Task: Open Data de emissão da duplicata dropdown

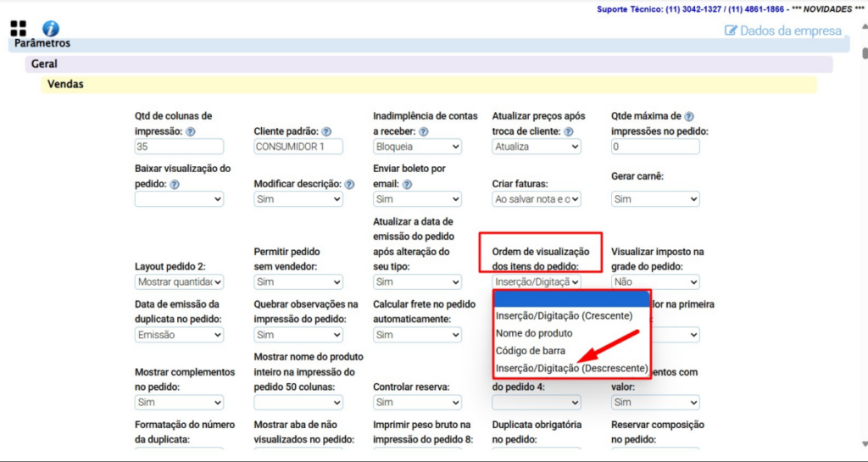Action: [x=180, y=335]
